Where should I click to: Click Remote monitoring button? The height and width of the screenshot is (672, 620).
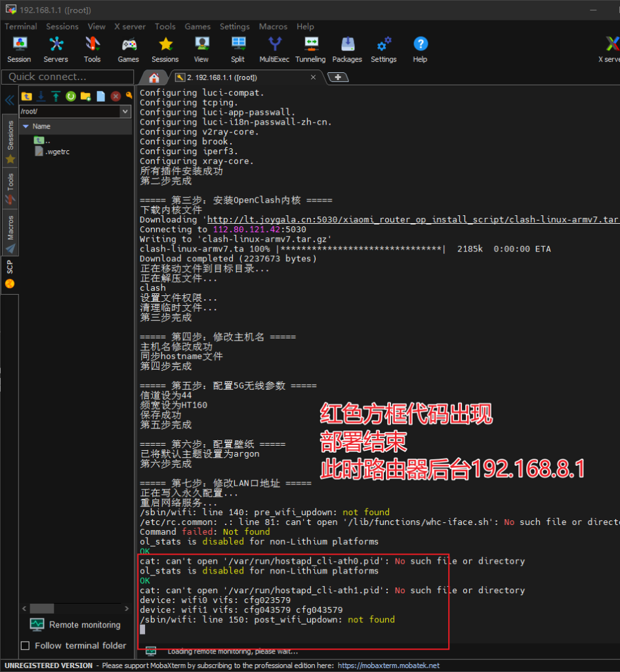tap(75, 625)
